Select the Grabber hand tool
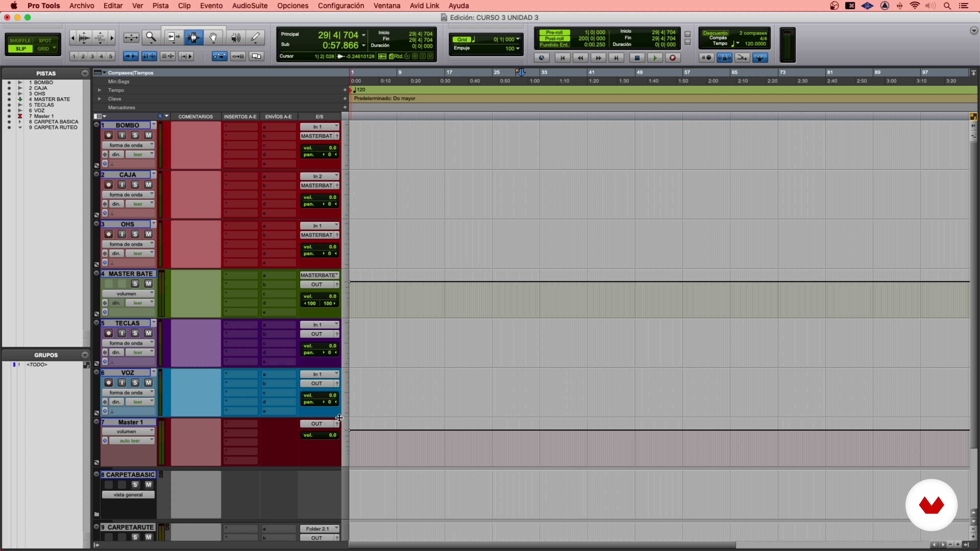 tap(213, 37)
